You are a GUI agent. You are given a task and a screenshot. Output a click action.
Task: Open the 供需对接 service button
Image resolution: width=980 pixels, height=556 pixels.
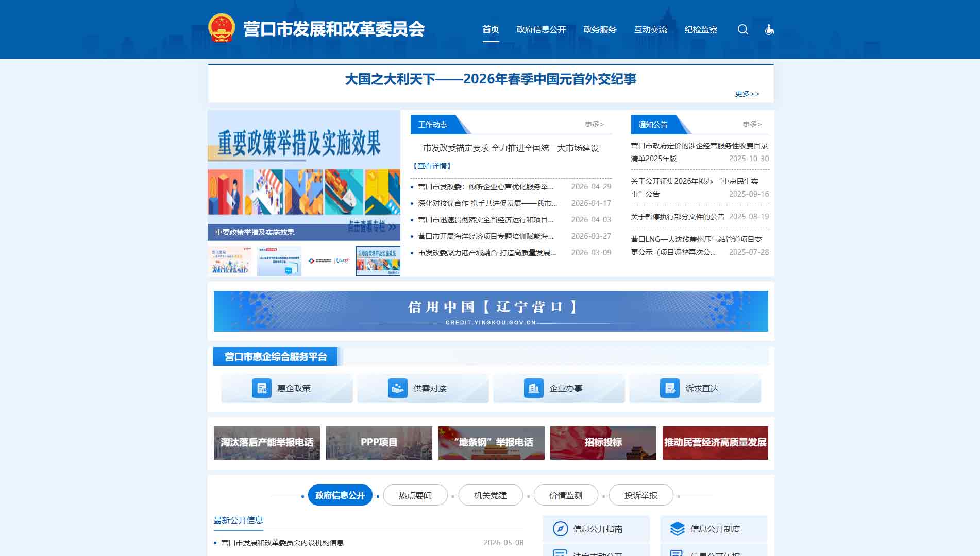pyautogui.click(x=423, y=388)
